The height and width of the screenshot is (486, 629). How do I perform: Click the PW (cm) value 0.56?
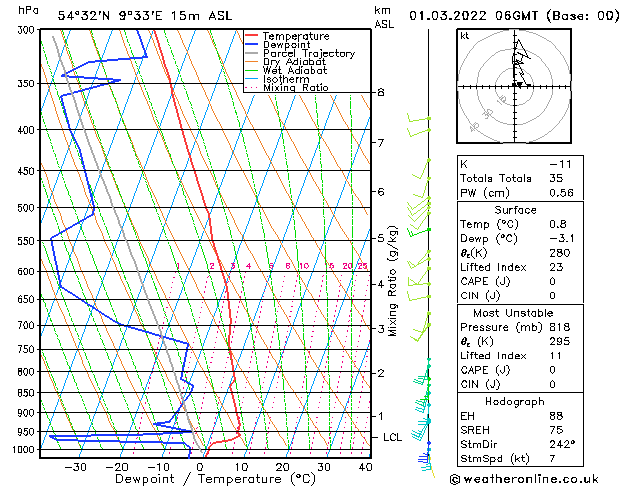click(562, 192)
